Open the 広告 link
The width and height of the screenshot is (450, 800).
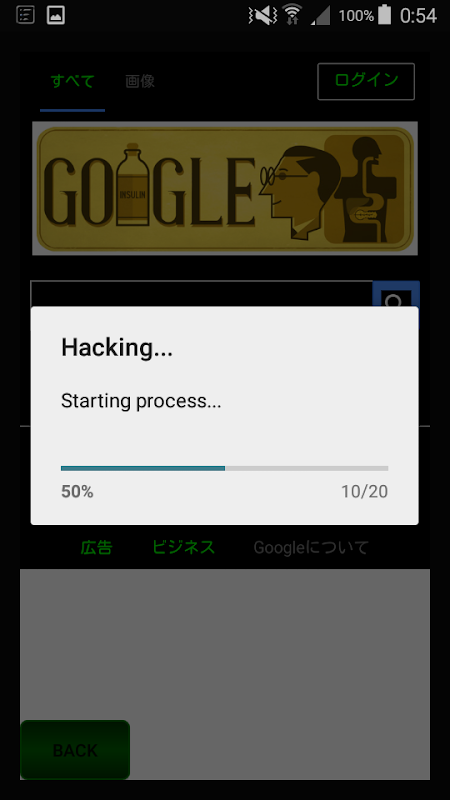pos(96,547)
